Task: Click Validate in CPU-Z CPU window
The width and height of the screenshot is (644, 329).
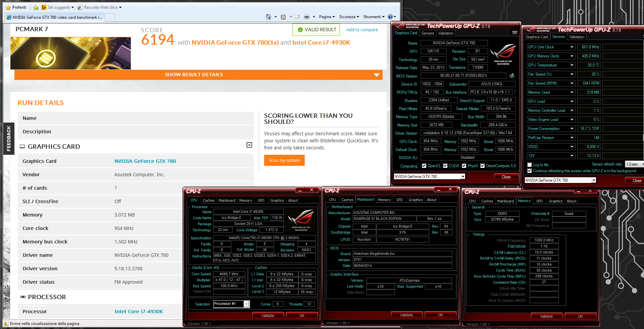Action: pyautogui.click(x=268, y=316)
